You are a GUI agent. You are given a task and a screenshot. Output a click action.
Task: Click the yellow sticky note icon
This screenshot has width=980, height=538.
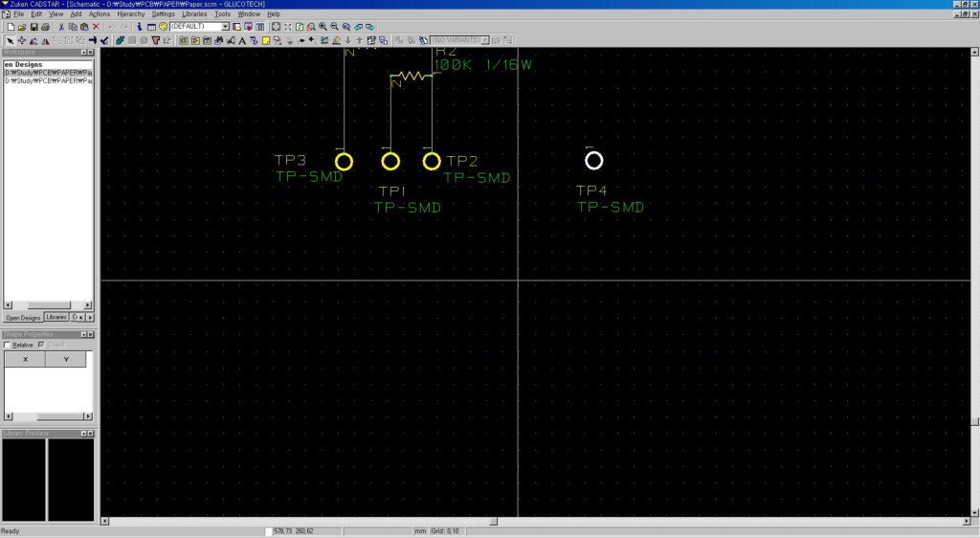pos(266,40)
